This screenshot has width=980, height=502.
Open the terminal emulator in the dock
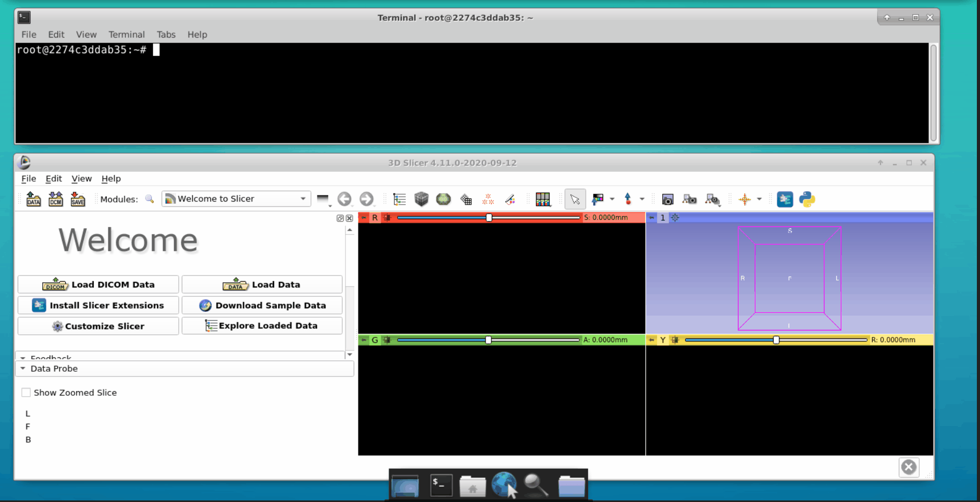click(x=441, y=485)
